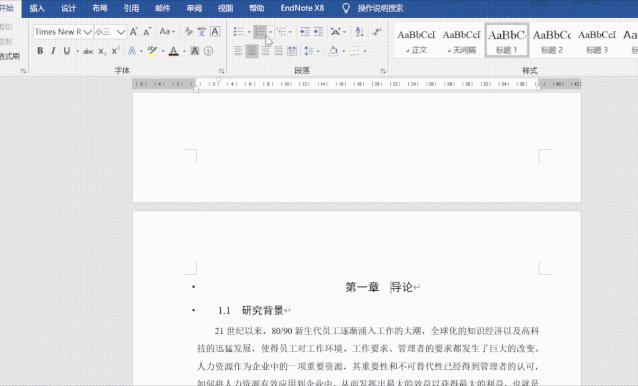The image size is (638, 386).
Task: Apply borders with the borders grid icon
Action: point(355,51)
